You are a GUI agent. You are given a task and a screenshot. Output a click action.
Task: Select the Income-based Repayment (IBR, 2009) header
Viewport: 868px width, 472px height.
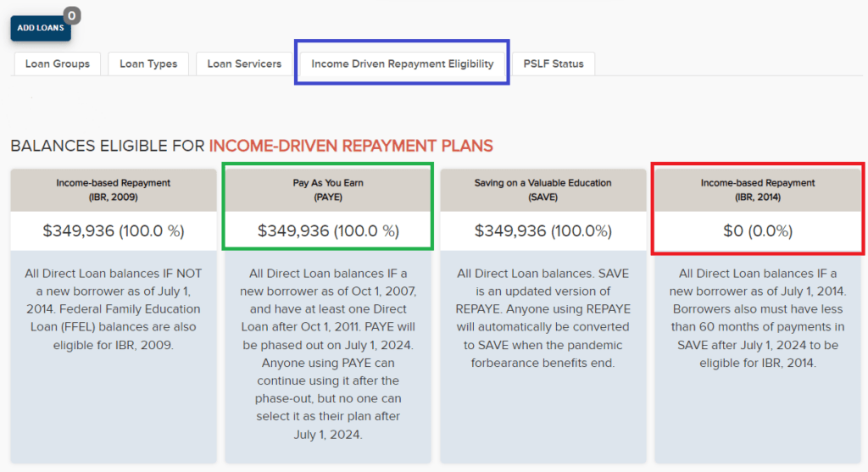pos(114,190)
